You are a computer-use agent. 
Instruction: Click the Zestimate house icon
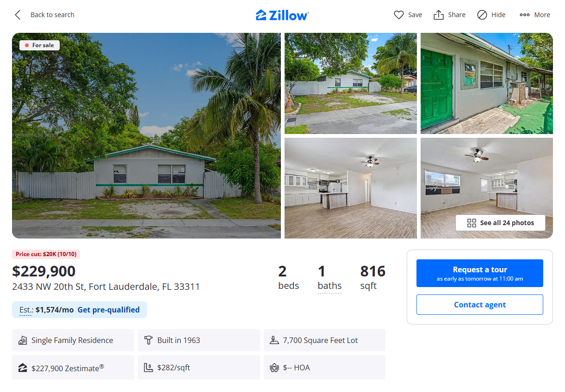[23, 368]
